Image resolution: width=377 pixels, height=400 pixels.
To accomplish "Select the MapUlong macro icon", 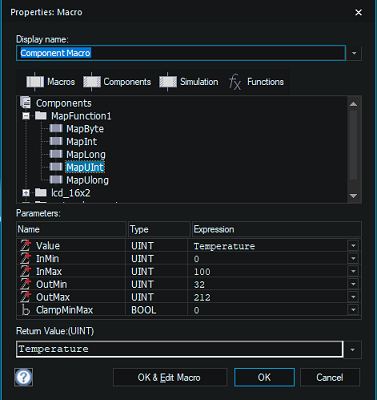I will (56, 180).
